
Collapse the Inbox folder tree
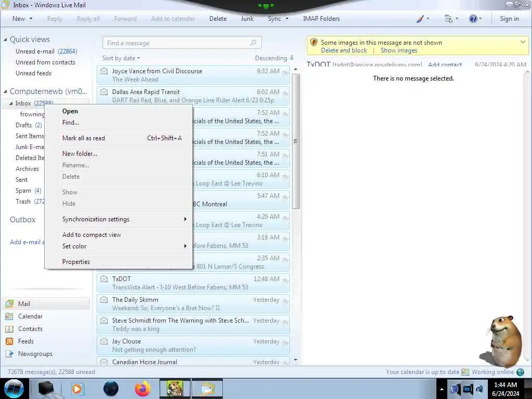(11, 103)
